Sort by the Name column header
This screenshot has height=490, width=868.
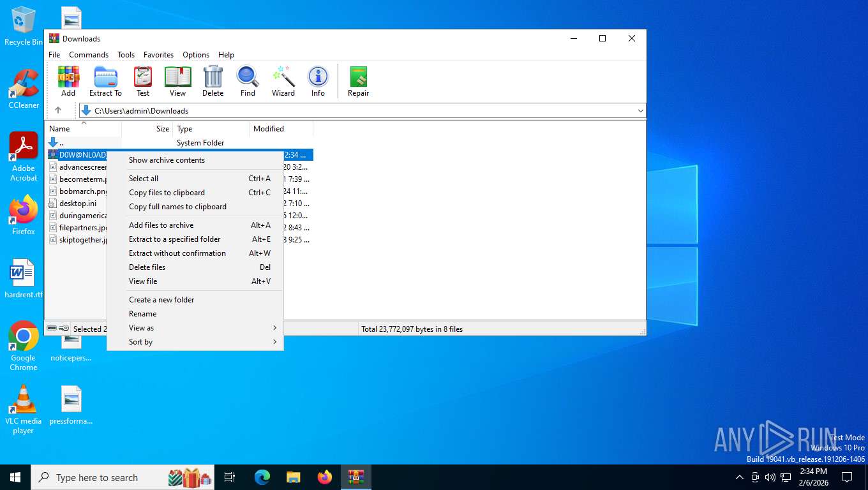(83, 129)
